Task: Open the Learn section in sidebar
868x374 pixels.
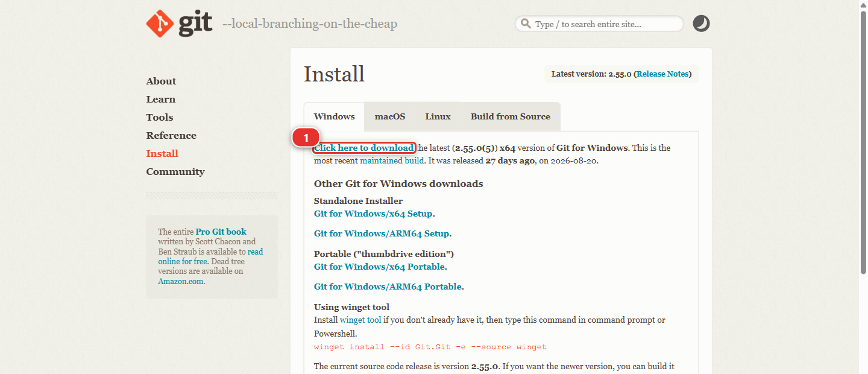Action: tap(160, 100)
